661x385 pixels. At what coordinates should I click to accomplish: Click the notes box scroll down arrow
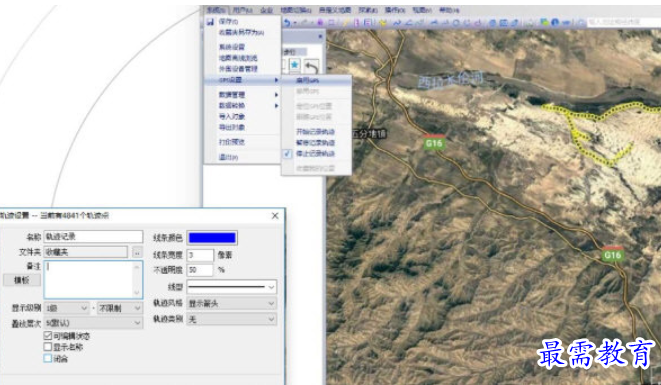point(137,293)
